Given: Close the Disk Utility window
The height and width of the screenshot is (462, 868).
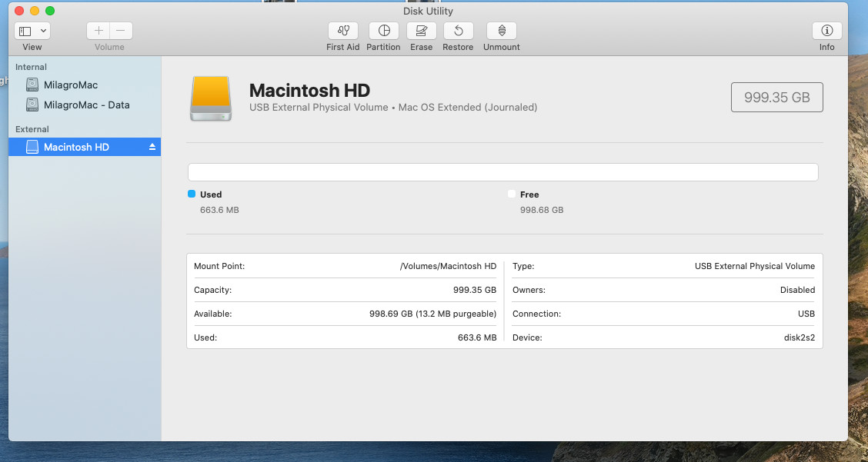Looking at the screenshot, I should click(18, 11).
